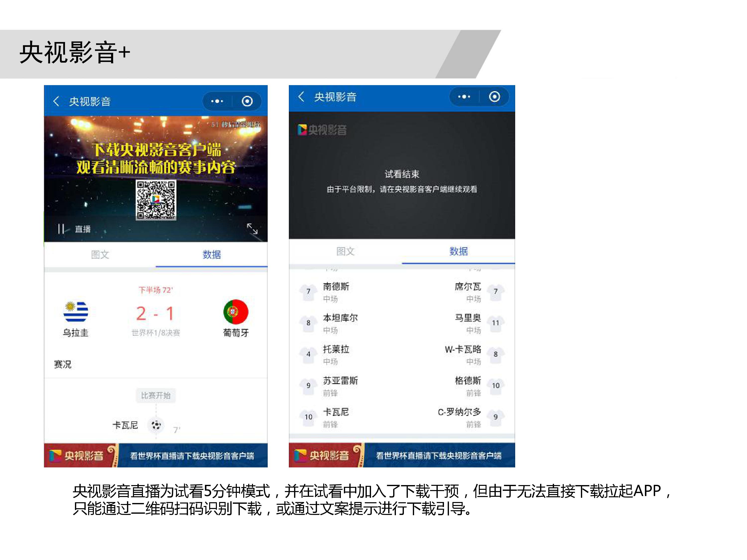Viewport: 747px width, 560px height.
Task: Open more options menu in right phone
Action: tap(464, 97)
